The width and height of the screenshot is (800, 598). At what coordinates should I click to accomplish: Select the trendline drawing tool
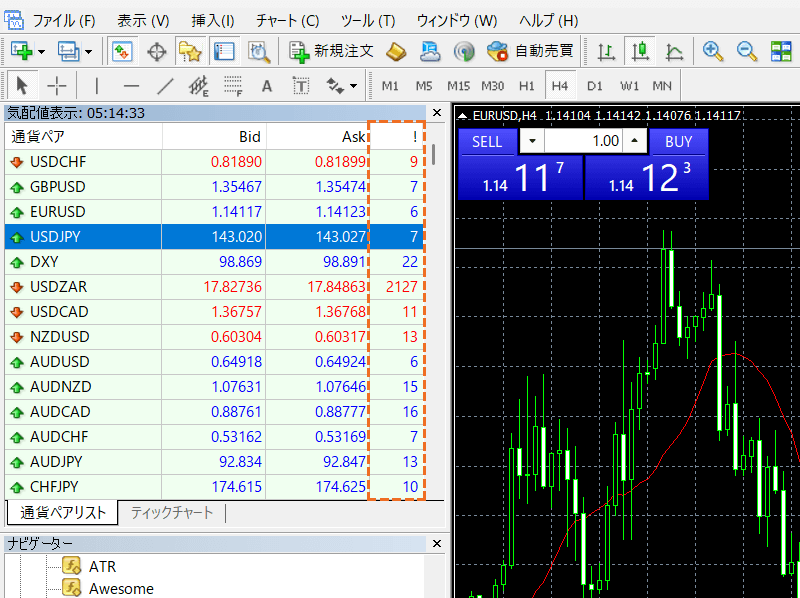pyautogui.click(x=165, y=86)
